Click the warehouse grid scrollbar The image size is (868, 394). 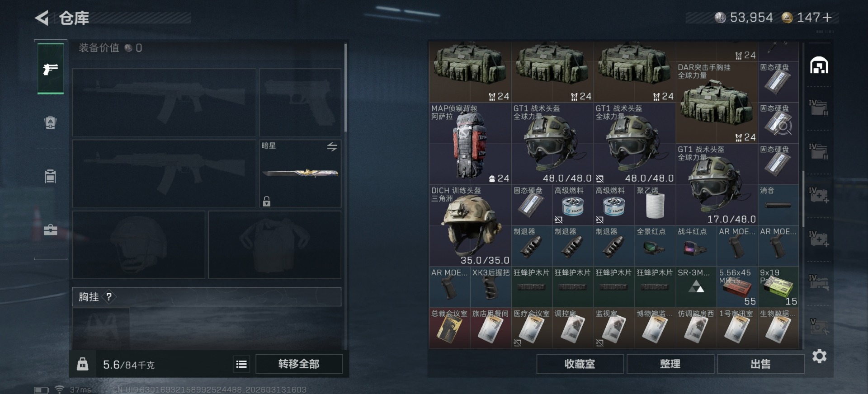(x=803, y=199)
